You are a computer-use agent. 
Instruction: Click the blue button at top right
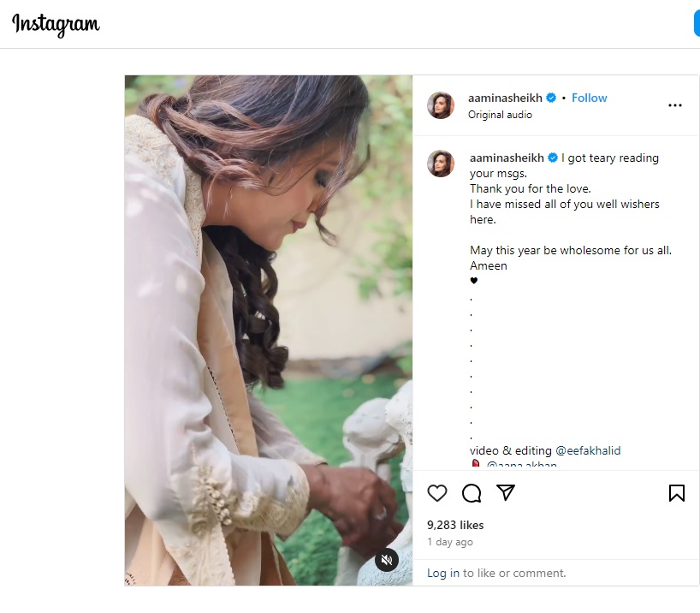[697, 24]
